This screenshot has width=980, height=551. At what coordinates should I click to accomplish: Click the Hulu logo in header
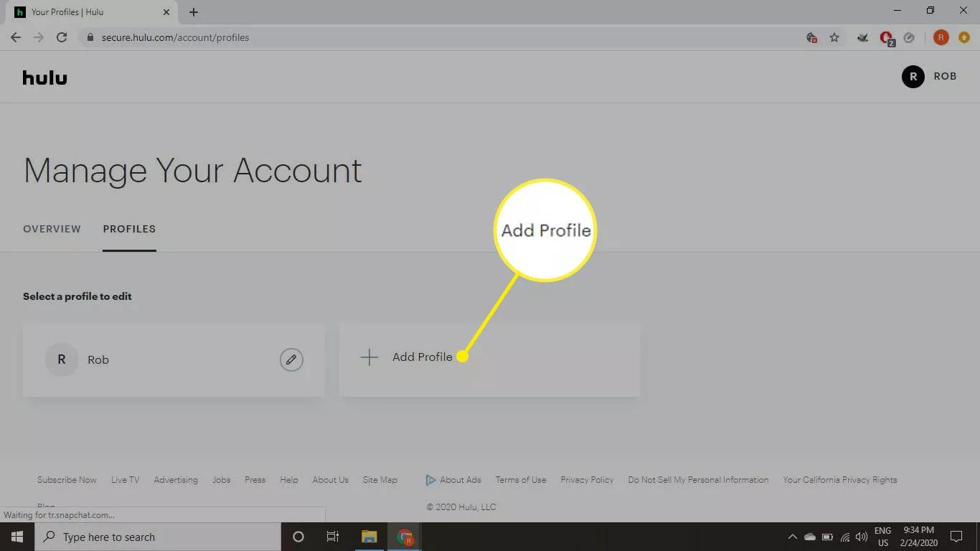click(44, 77)
